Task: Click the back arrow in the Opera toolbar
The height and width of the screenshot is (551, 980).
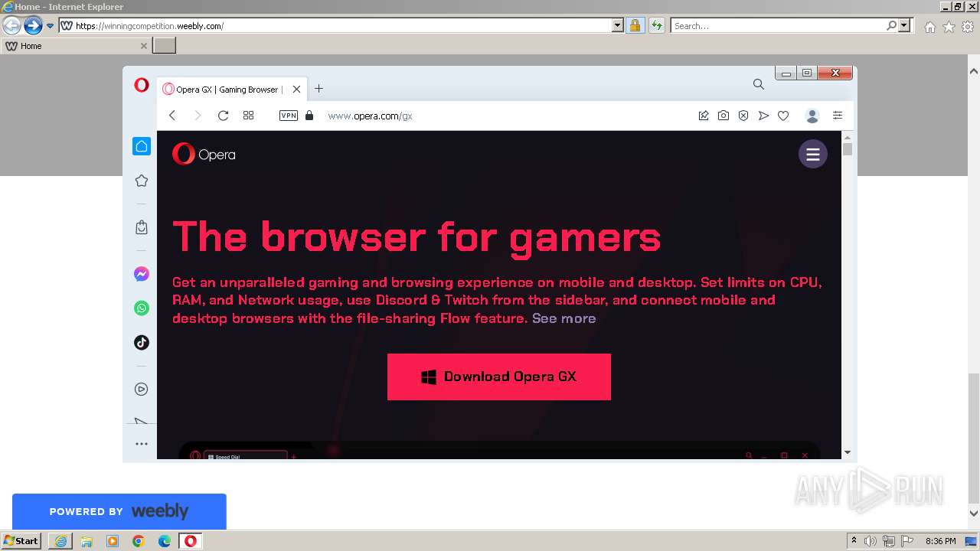Action: tap(172, 116)
